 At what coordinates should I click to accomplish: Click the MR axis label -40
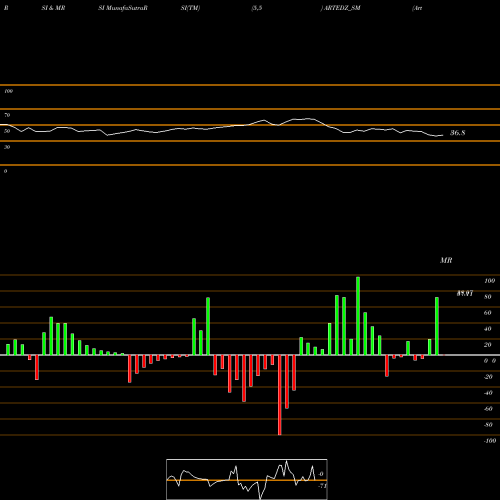[488, 393]
